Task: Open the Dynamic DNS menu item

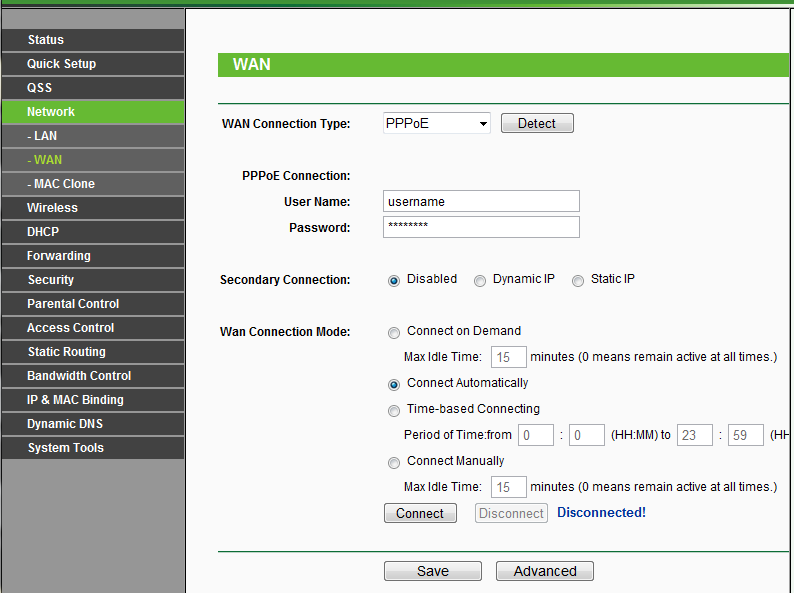Action: pyautogui.click(x=93, y=424)
